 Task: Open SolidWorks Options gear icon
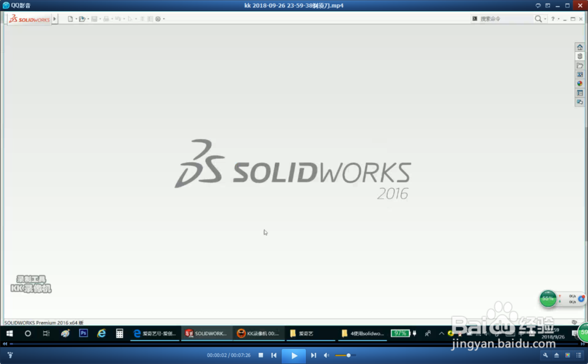(158, 19)
